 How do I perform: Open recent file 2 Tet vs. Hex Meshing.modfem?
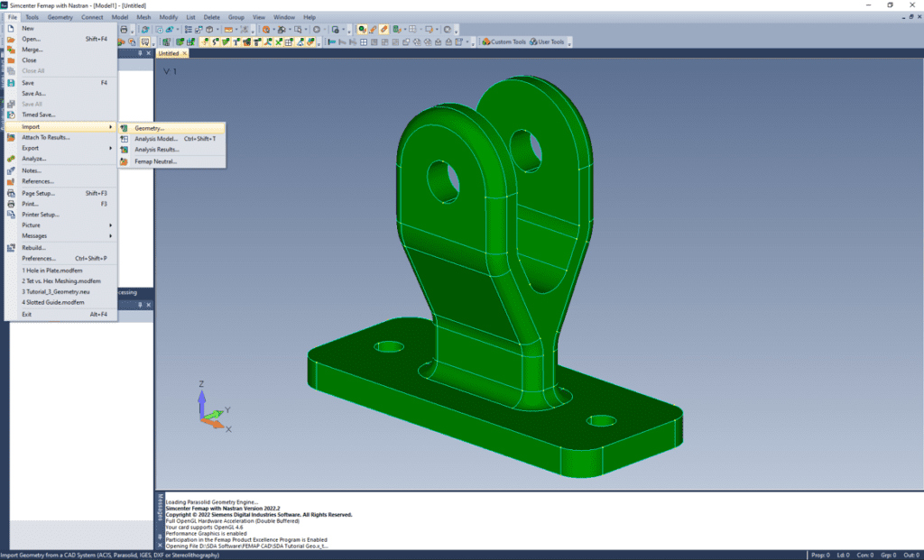(x=61, y=280)
